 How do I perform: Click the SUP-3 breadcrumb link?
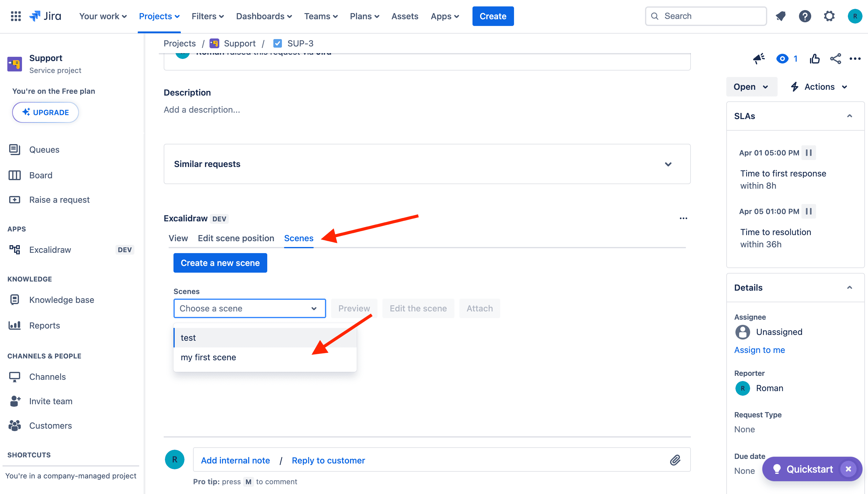coord(300,43)
